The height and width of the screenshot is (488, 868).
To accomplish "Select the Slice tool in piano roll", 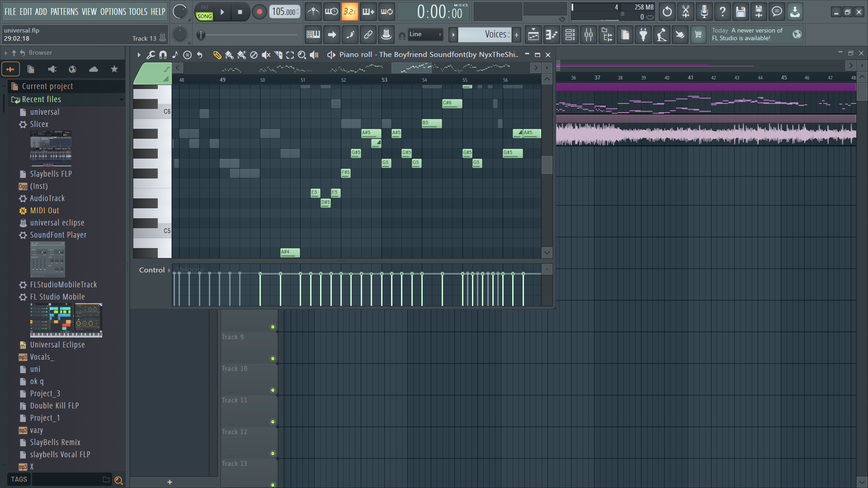I will (x=277, y=55).
